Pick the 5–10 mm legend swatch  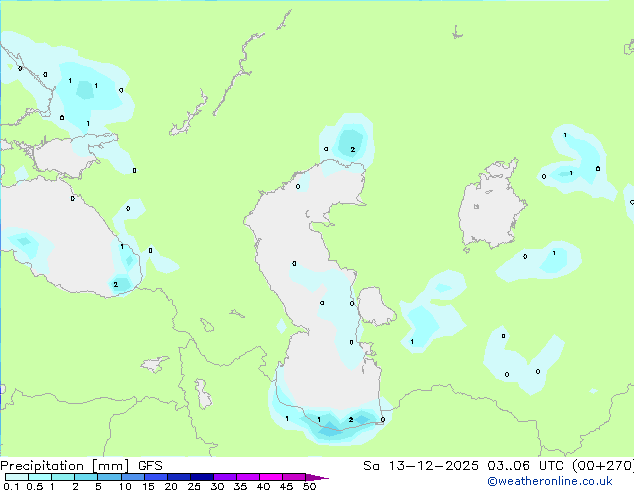[110, 477]
